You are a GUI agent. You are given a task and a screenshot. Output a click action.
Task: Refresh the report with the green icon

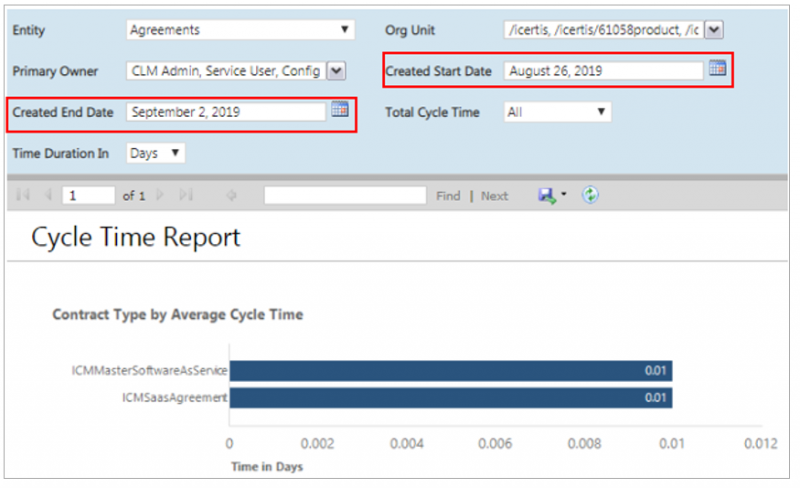[x=591, y=196]
